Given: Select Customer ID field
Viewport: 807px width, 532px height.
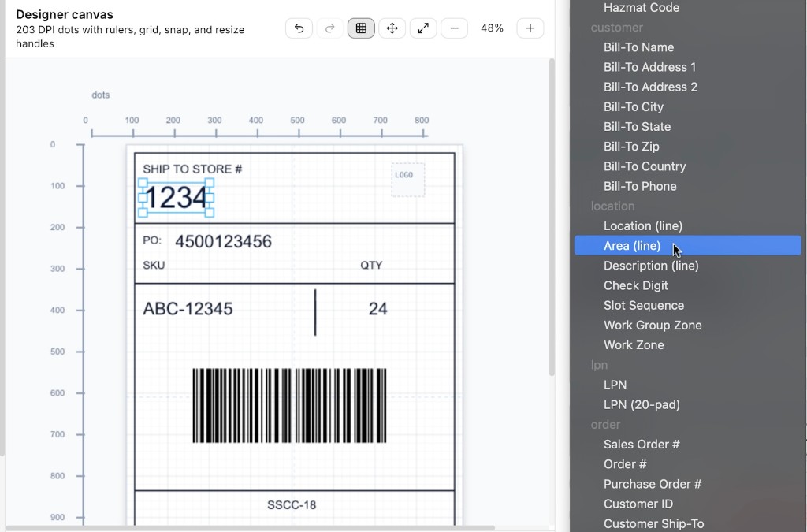Looking at the screenshot, I should (x=687, y=504).
